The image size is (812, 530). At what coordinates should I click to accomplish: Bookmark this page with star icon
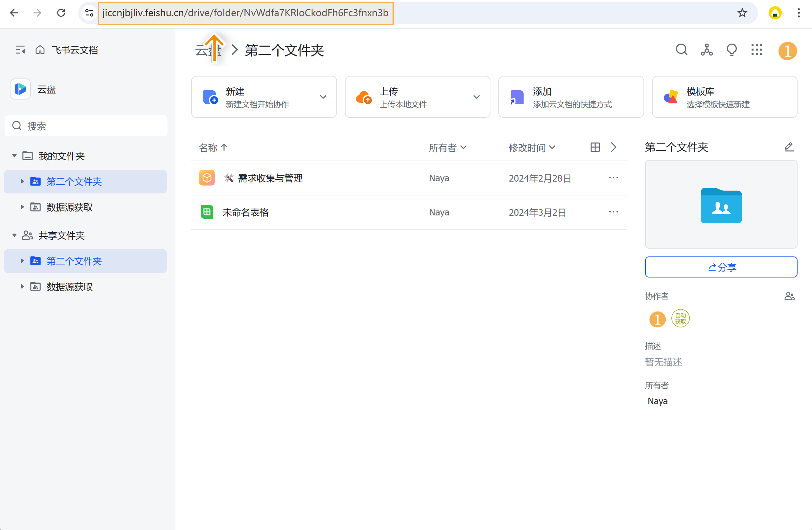click(x=742, y=13)
